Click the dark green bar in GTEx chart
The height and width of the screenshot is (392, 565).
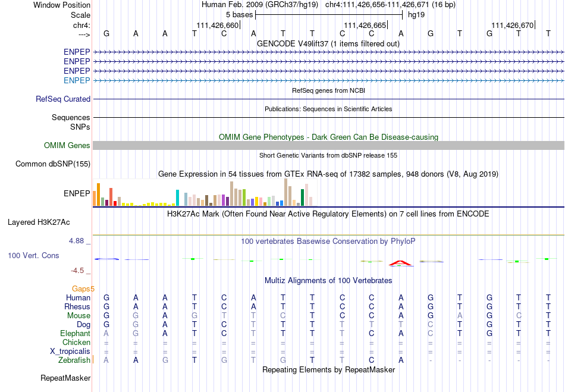302,197
